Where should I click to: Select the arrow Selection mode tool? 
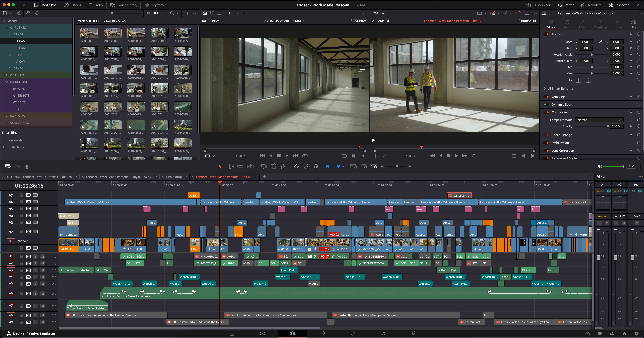coord(220,167)
